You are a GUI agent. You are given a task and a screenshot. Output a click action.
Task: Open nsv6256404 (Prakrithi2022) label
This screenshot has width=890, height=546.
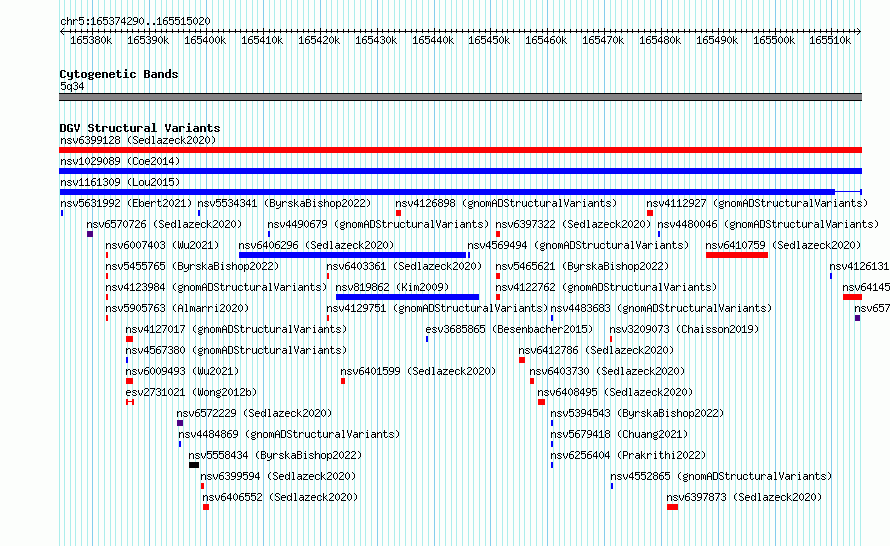[628, 455]
